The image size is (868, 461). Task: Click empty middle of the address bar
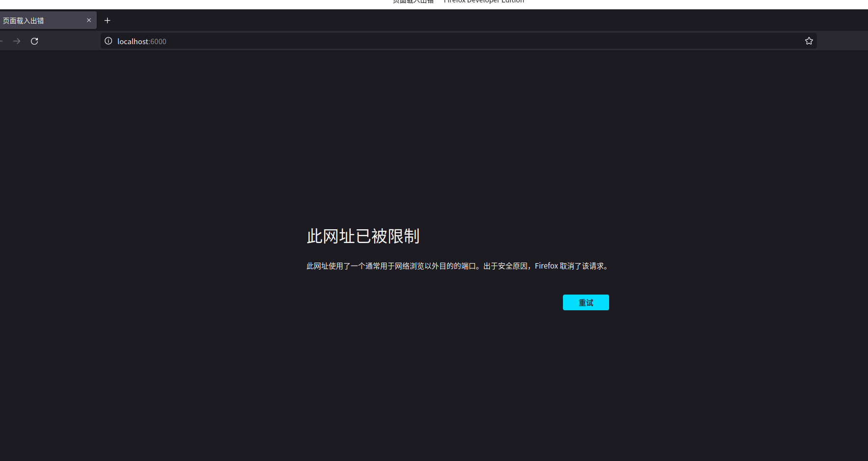[x=467, y=41]
